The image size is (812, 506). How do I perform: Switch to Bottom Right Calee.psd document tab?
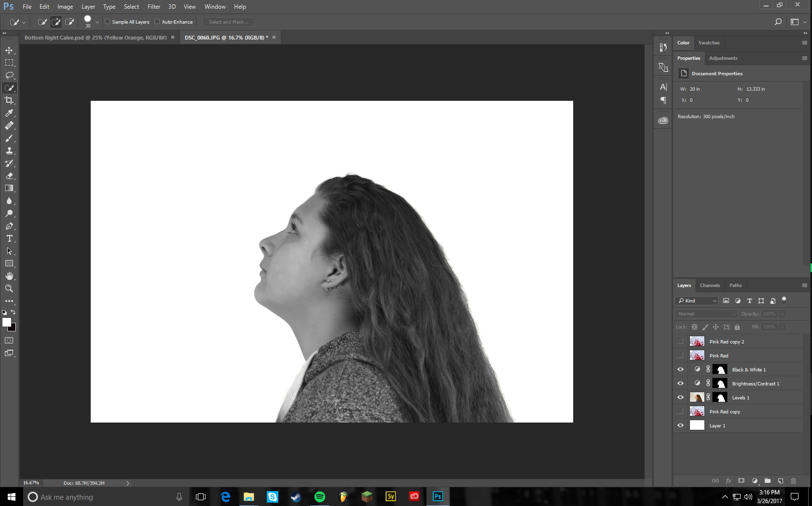click(x=96, y=37)
